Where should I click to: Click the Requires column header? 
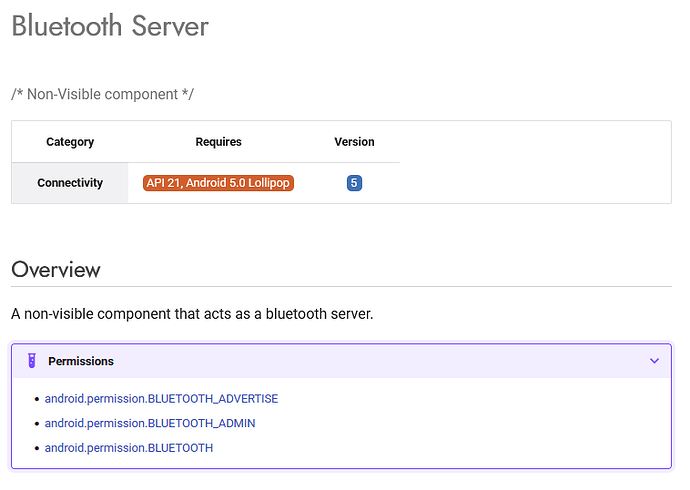click(218, 142)
